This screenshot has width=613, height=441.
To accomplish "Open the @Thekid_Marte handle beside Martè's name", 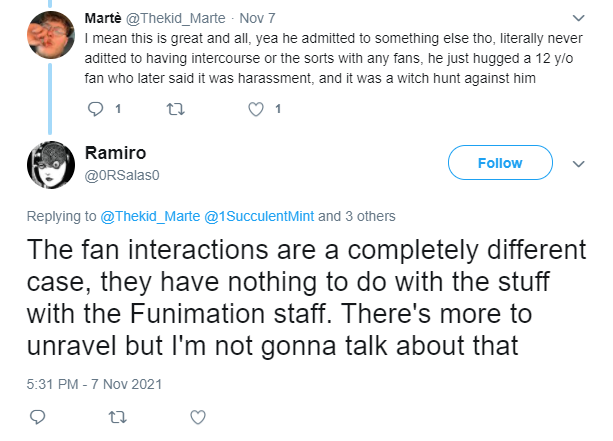I will [175, 18].
